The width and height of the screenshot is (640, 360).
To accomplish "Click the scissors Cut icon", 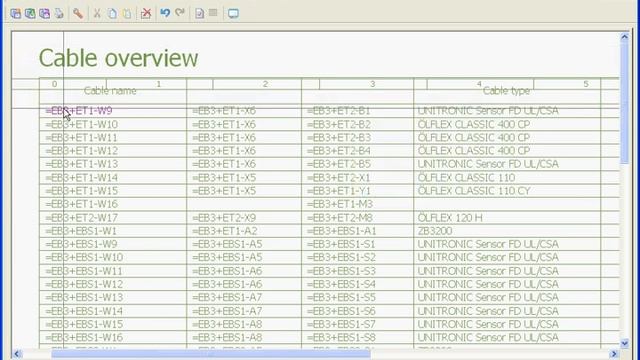I will click(97, 13).
